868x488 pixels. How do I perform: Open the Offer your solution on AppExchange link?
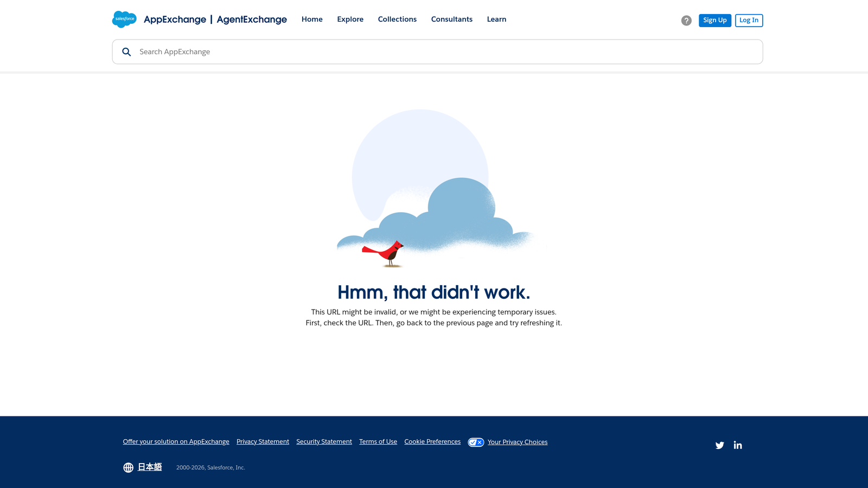pyautogui.click(x=176, y=441)
